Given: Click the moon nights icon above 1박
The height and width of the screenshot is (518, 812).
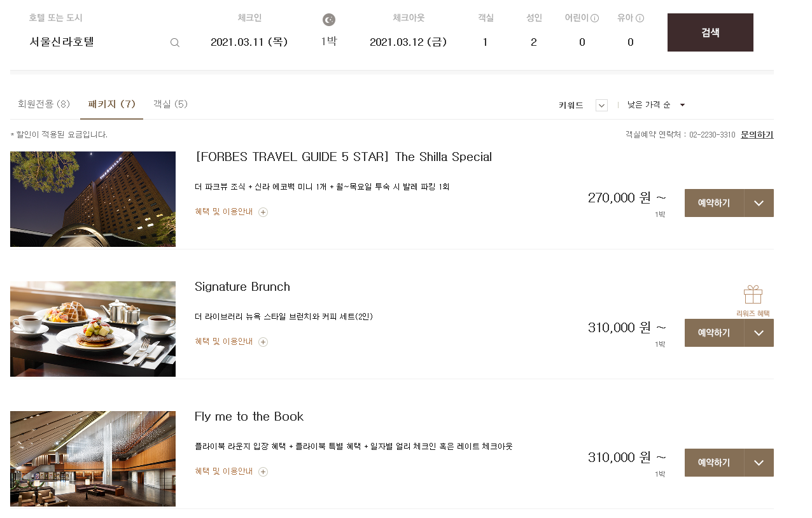Looking at the screenshot, I should 328,20.
